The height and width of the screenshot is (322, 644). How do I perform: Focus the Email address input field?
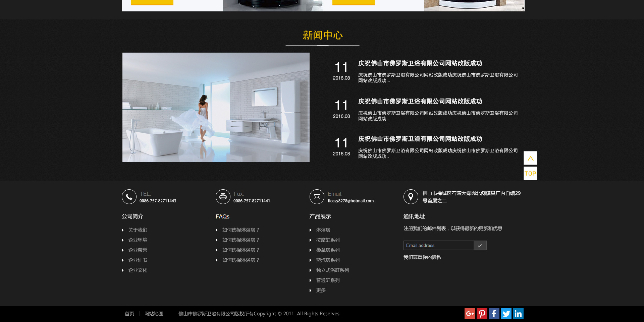pos(438,246)
